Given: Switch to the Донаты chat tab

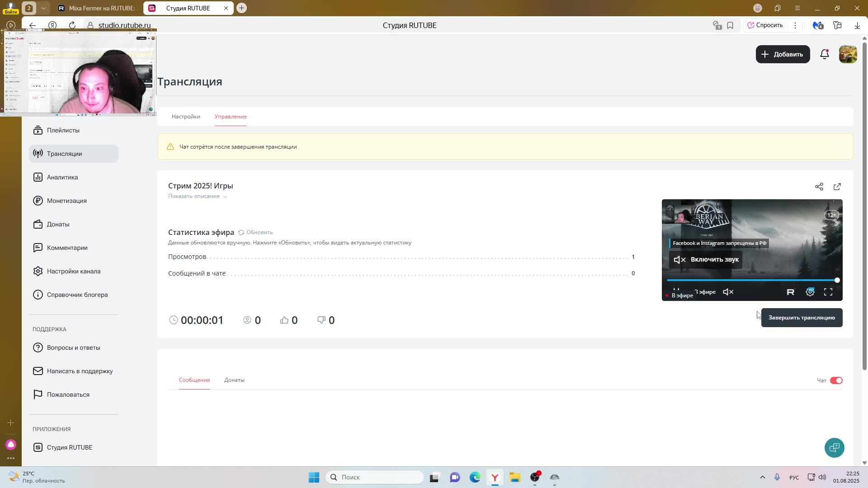Looking at the screenshot, I should click(234, 380).
